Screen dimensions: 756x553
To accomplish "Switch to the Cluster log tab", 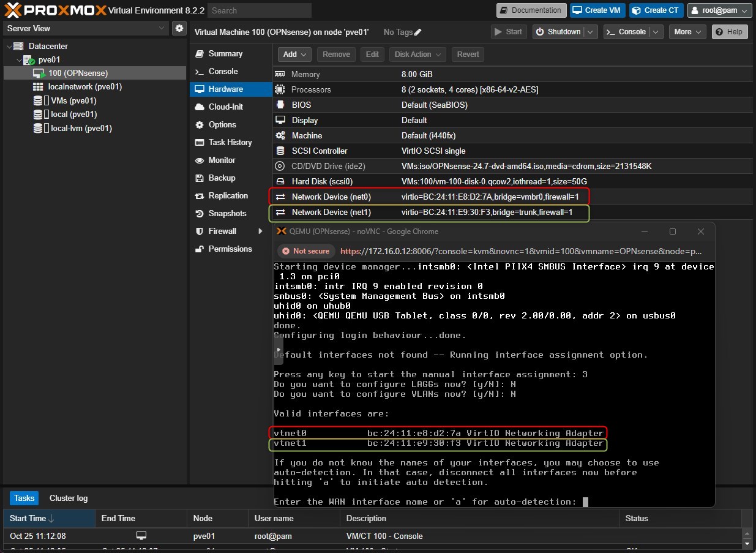I will [x=68, y=498].
